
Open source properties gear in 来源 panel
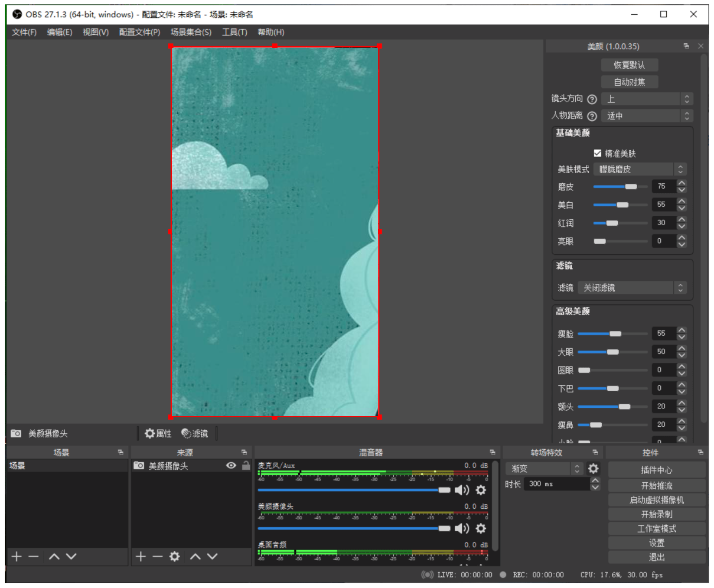coord(174,557)
